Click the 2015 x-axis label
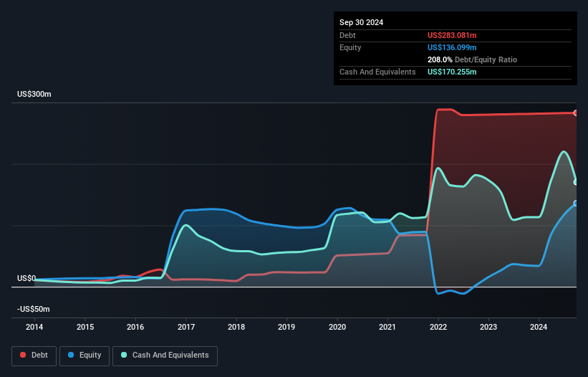Image resolution: width=588 pixels, height=377 pixels. (x=85, y=327)
